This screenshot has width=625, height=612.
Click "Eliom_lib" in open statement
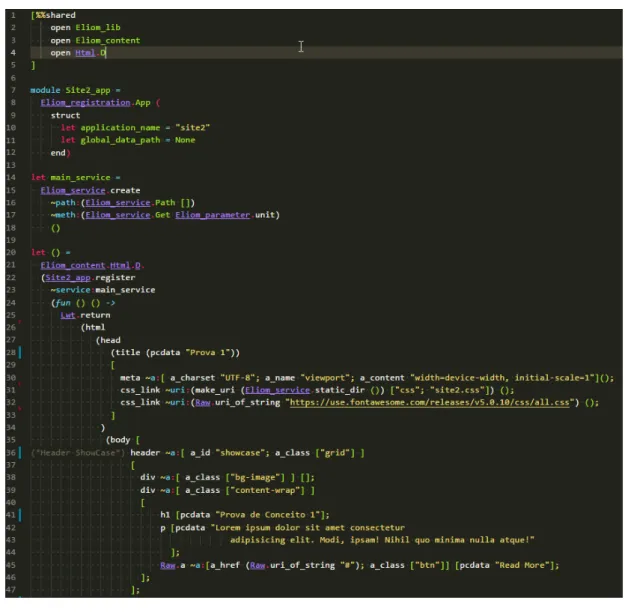[98, 28]
